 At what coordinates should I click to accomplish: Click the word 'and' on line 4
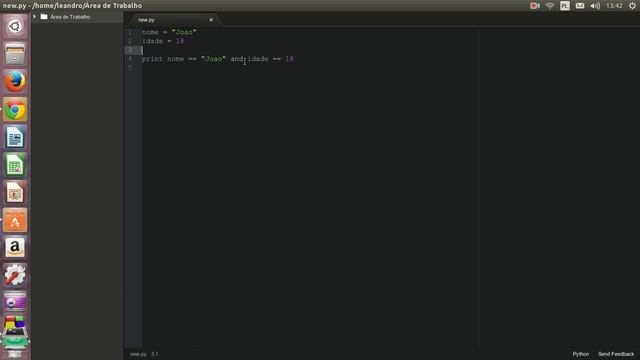click(x=237, y=59)
